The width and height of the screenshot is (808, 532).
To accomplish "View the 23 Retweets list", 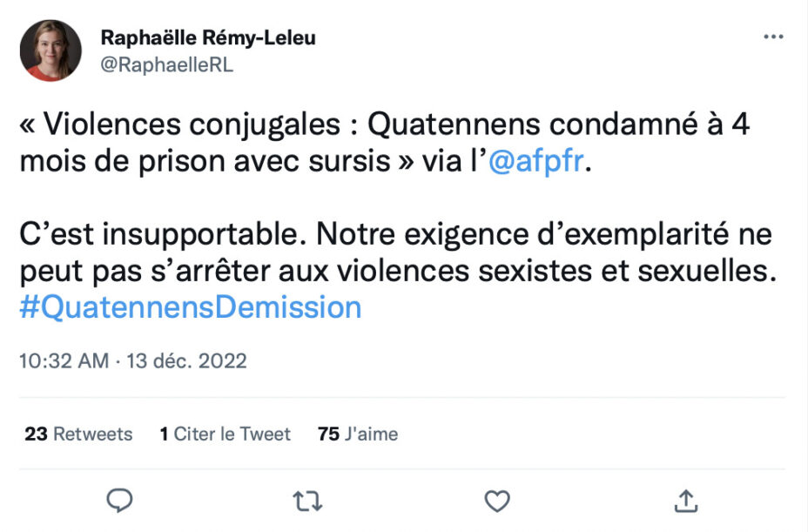I will pos(78,434).
